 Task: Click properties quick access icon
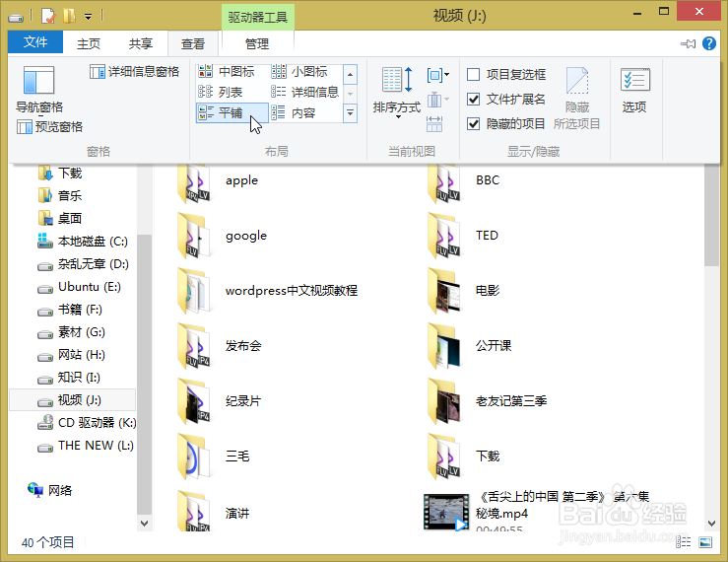pyautogui.click(x=48, y=17)
